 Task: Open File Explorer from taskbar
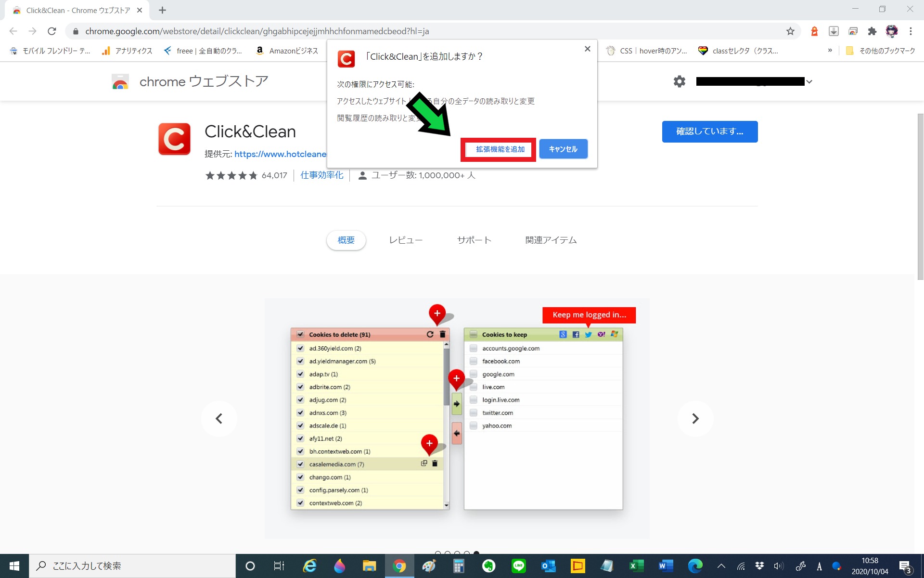(x=369, y=566)
